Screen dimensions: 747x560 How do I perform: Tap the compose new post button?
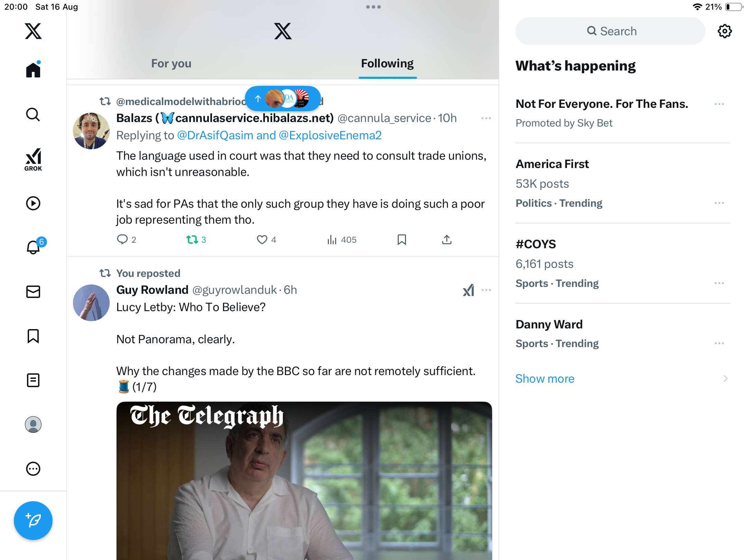(33, 520)
